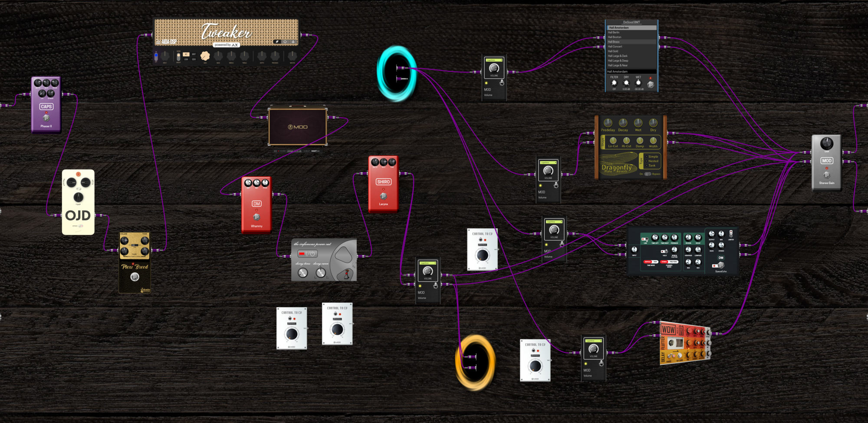Toggle the SpaceEcho limiter switch
868x423 pixels.
click(731, 234)
